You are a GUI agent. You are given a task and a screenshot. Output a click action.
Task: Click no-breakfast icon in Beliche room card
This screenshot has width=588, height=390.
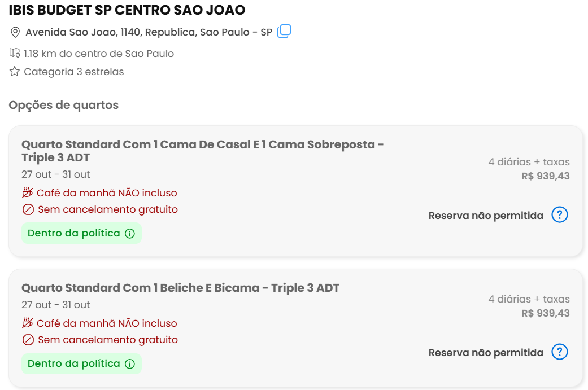pos(27,323)
